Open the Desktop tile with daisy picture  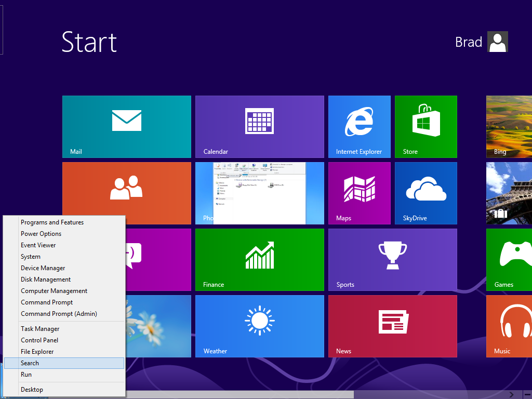pos(158,326)
